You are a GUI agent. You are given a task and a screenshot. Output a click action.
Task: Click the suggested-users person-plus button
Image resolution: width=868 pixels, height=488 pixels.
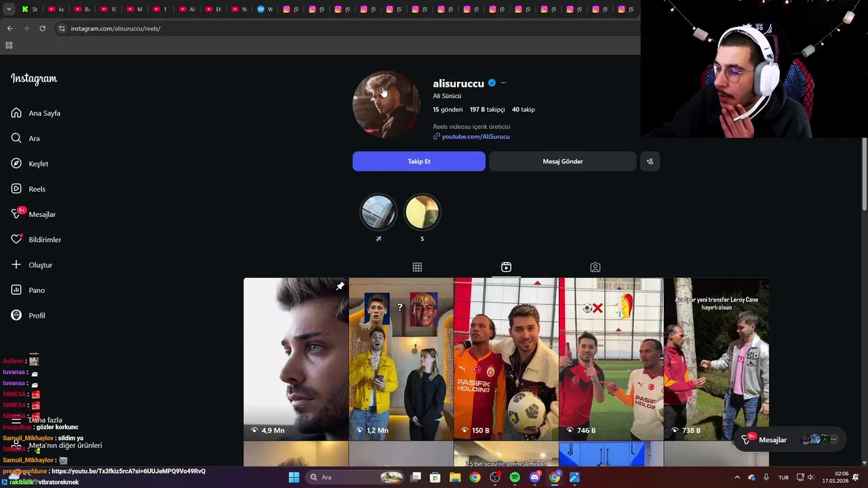650,161
